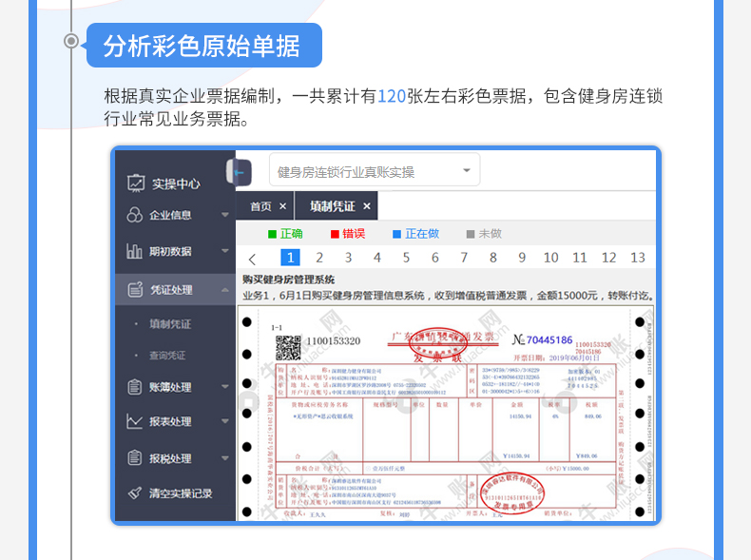This screenshot has width=751, height=560.
Task: Click the 报表处理 line chart icon
Action: click(135, 421)
